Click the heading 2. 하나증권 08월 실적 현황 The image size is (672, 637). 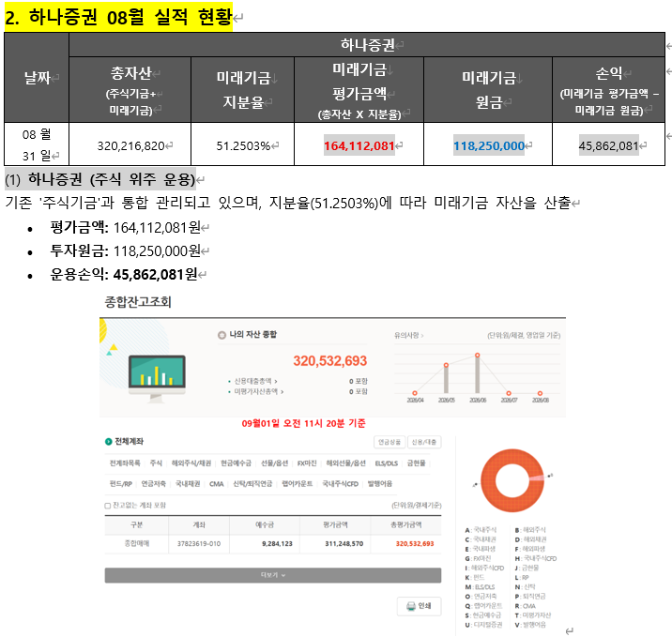tap(118, 17)
